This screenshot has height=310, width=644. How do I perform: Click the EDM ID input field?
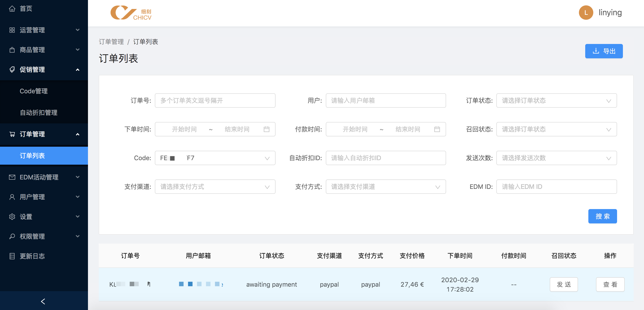[556, 187]
